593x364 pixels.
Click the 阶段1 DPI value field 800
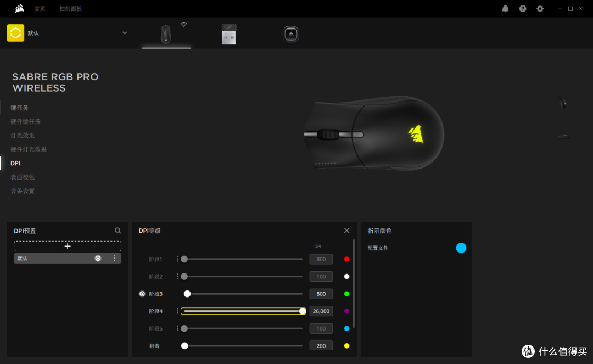click(321, 259)
